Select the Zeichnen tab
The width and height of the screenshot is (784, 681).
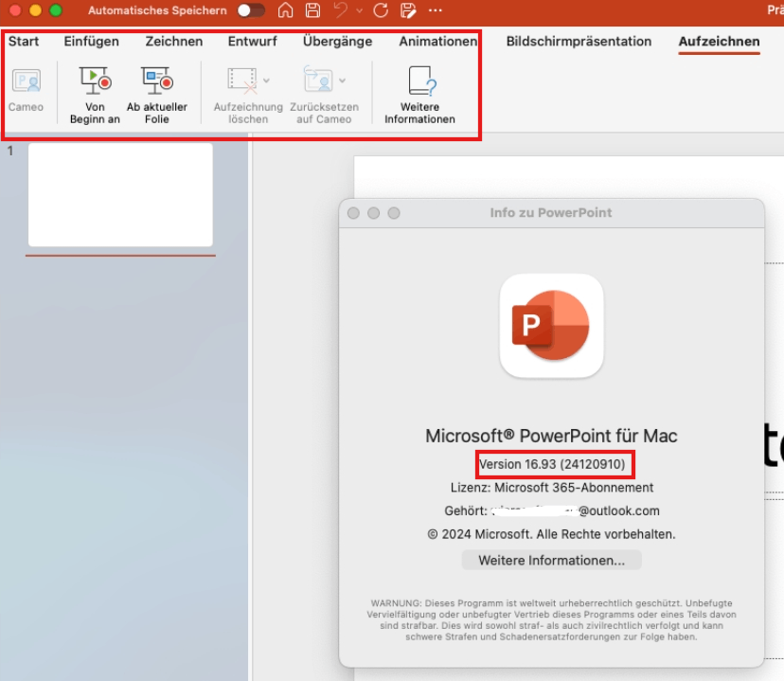pyautogui.click(x=174, y=41)
